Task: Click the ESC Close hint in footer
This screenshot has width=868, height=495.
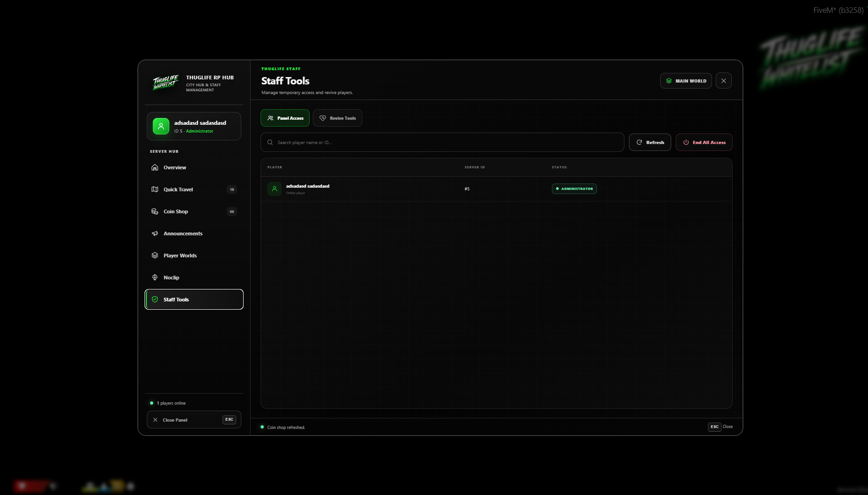Action: (720, 427)
